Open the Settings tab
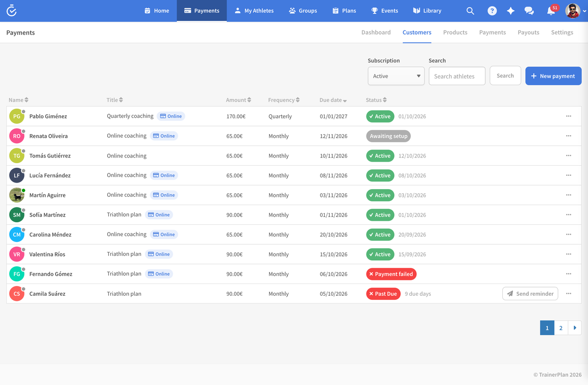This screenshot has height=385, width=588. coord(562,33)
